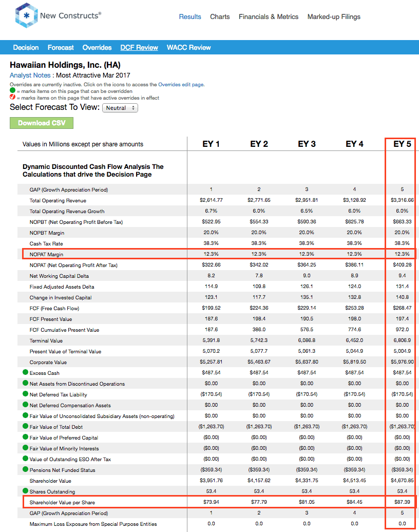Select Decision in the blue navigation bar
The width and height of the screenshot is (419, 532).
(26, 47)
